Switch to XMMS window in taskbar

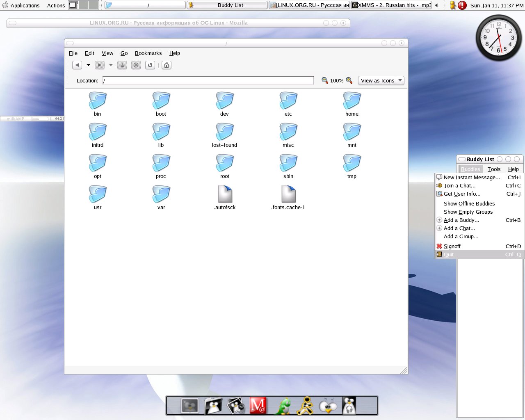(391, 5)
